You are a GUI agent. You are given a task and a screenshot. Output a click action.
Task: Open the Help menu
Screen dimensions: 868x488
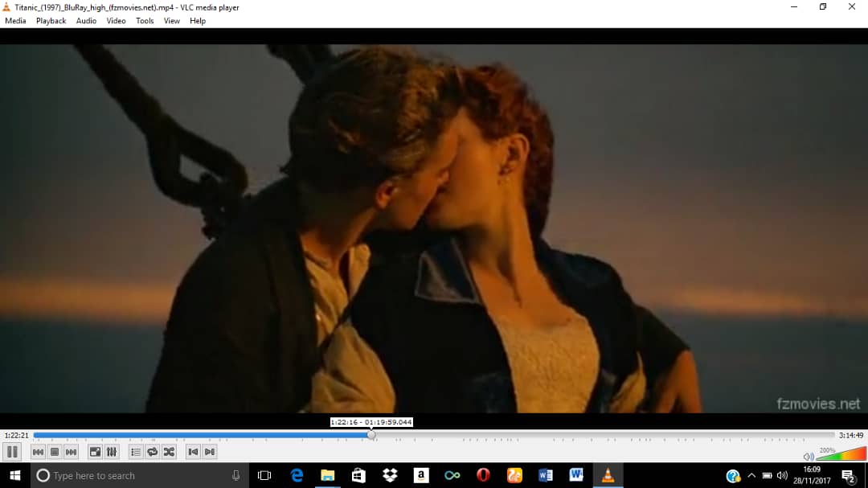[198, 21]
